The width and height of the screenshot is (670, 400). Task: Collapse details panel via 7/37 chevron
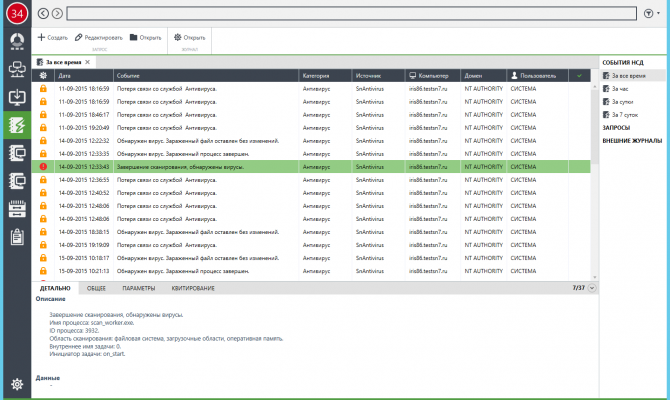coord(592,288)
